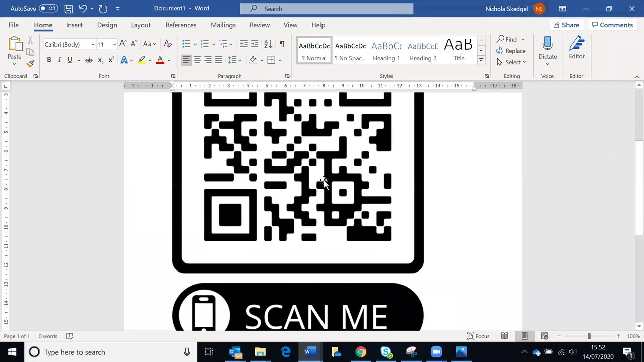Align text left
644x362 pixels.
click(x=186, y=60)
